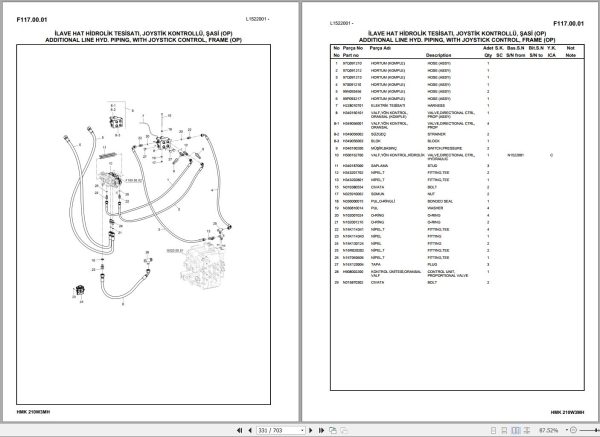Screen dimensions: 600x437
Task: Click the 'CONTROL UNIT, PROPORTIONAL VALVE' description in row 28
Action: pos(448,274)
